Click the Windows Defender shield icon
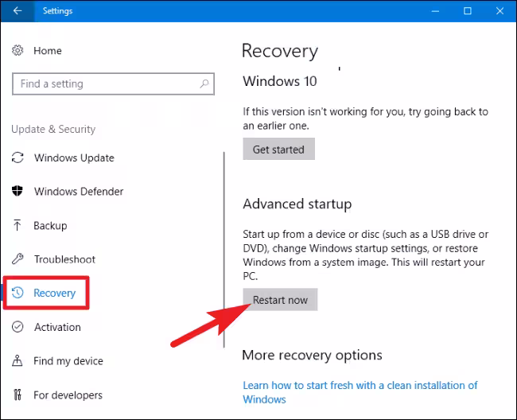The height and width of the screenshot is (420, 517). click(17, 191)
